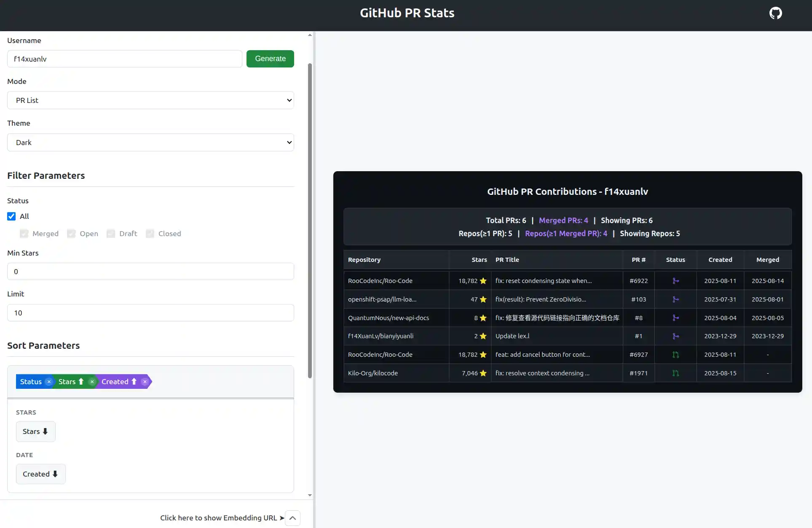Expand the Embedding URL section with the chevron
This screenshot has width=812, height=528.
[293, 518]
